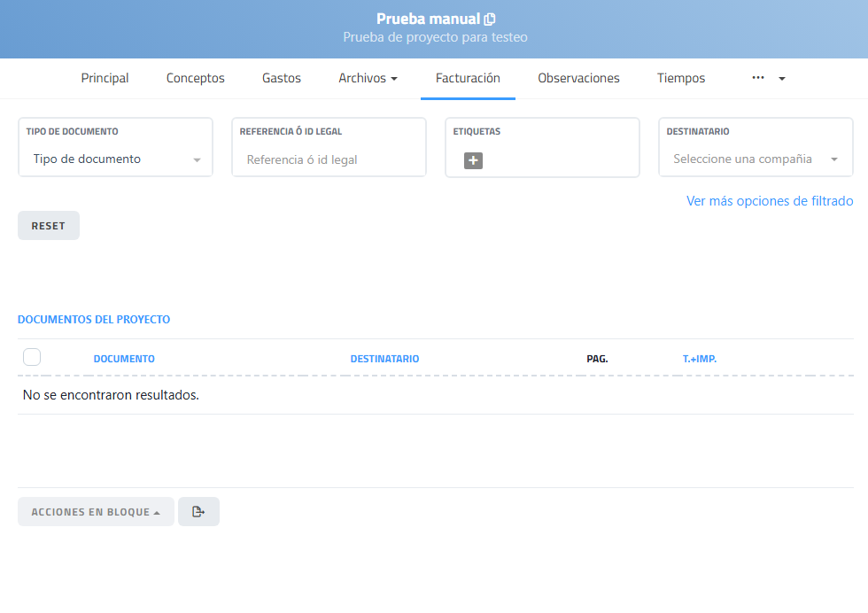Open the Acciones en bloque menu

[96, 512]
